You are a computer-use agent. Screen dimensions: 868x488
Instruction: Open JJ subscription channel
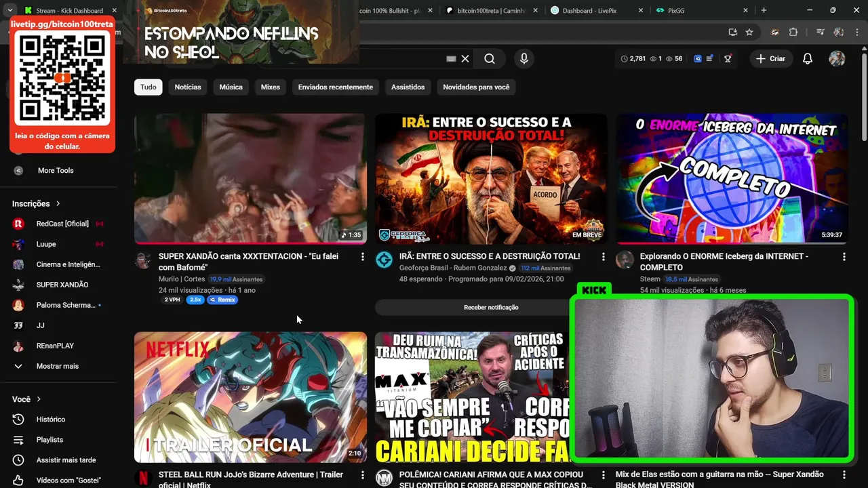click(40, 325)
